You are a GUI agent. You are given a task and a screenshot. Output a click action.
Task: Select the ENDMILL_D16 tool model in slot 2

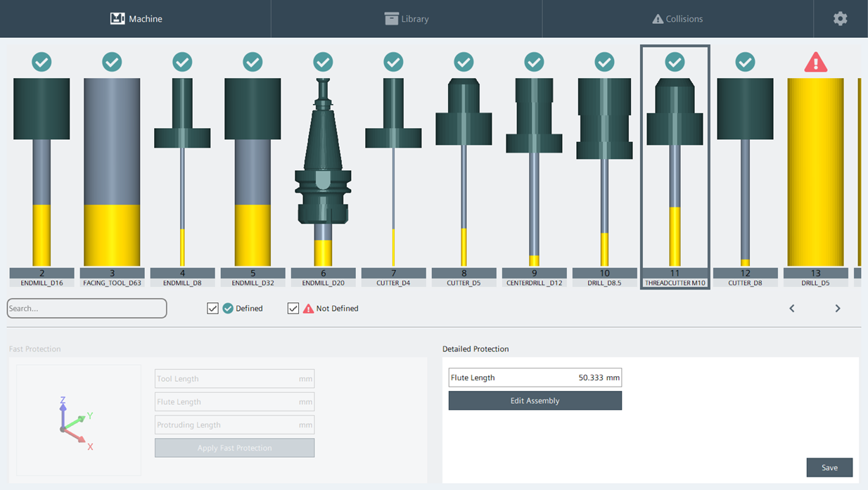point(42,172)
